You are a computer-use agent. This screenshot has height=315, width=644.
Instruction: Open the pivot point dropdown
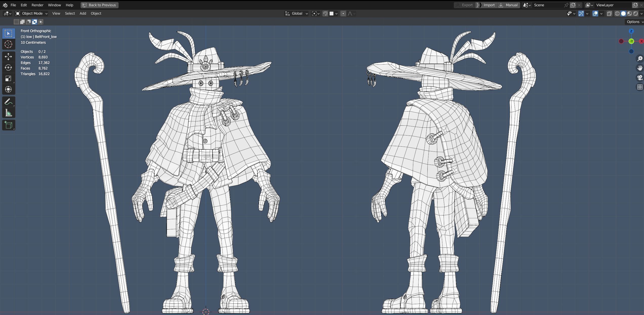point(316,13)
